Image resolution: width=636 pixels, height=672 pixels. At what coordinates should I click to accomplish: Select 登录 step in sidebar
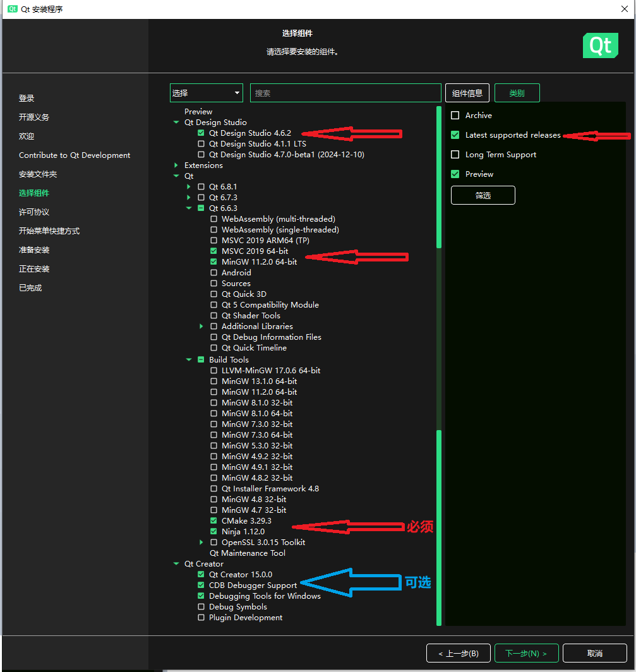tap(27, 98)
